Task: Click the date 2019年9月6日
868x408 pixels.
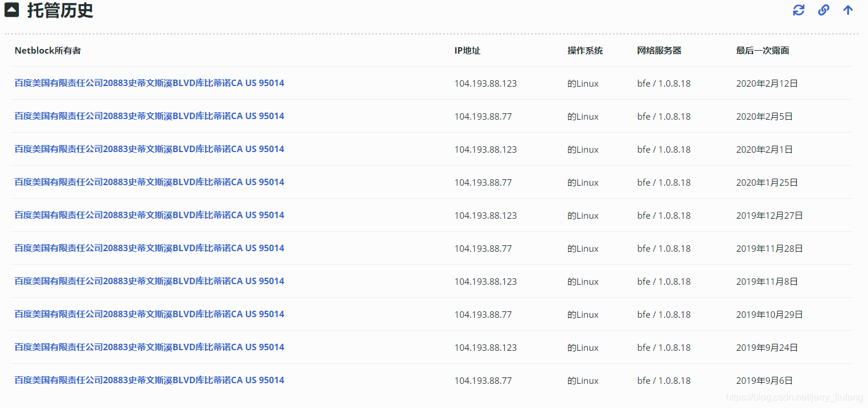Action: (x=765, y=381)
